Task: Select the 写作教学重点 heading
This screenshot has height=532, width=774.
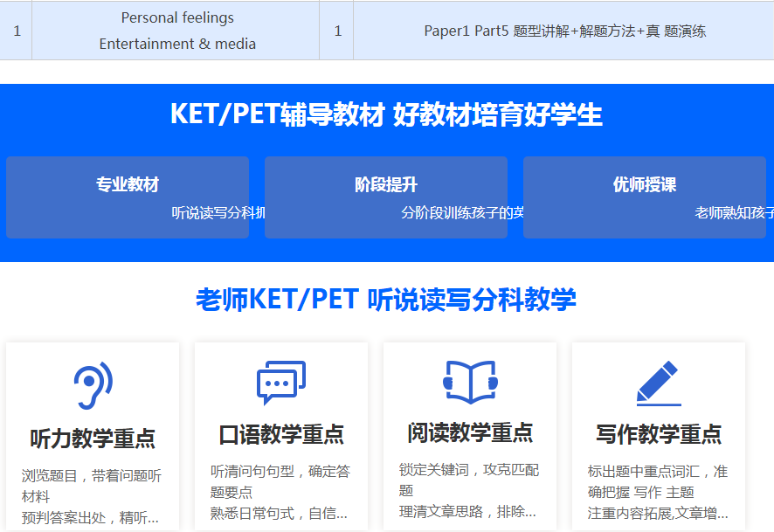Action: (659, 434)
